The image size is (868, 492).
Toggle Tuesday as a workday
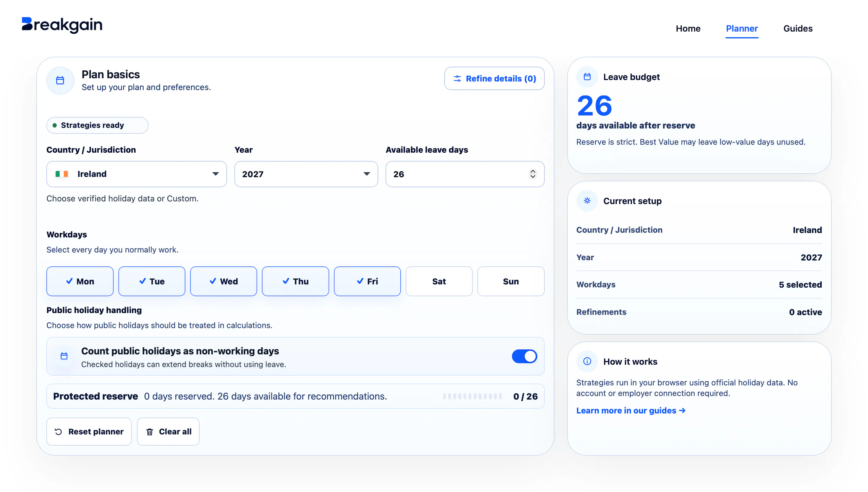point(152,281)
